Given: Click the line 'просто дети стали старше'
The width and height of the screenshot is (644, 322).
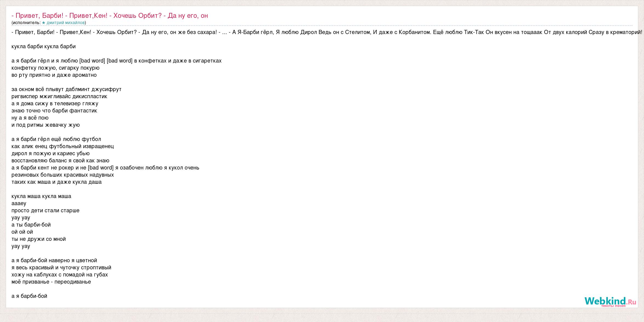Looking at the screenshot, I should click(45, 210).
